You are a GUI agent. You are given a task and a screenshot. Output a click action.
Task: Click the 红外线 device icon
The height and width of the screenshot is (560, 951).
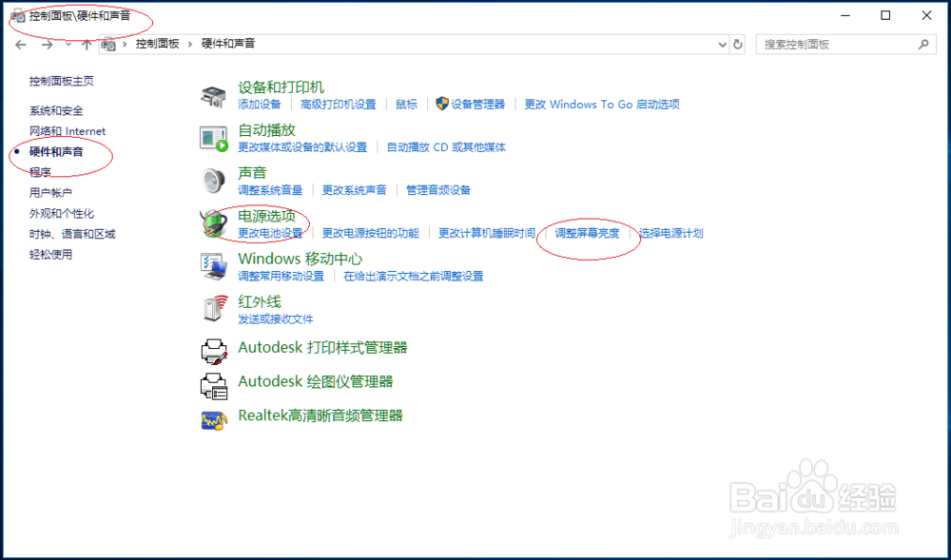click(215, 309)
